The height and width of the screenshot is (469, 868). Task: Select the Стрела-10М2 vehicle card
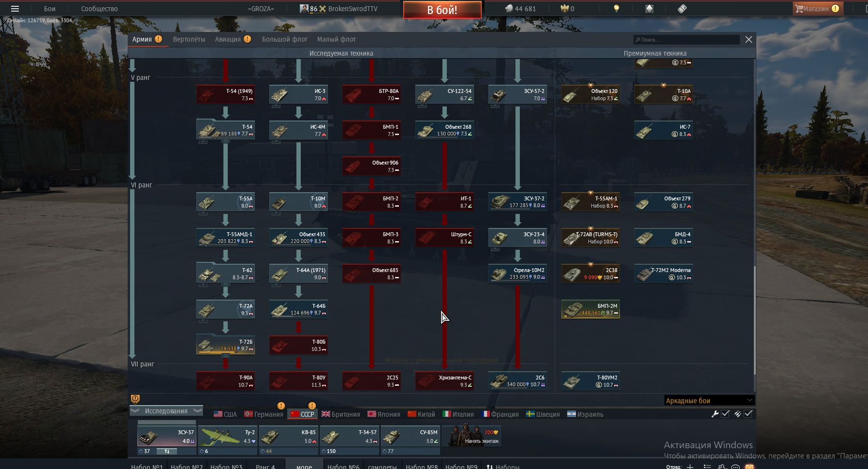point(517,273)
